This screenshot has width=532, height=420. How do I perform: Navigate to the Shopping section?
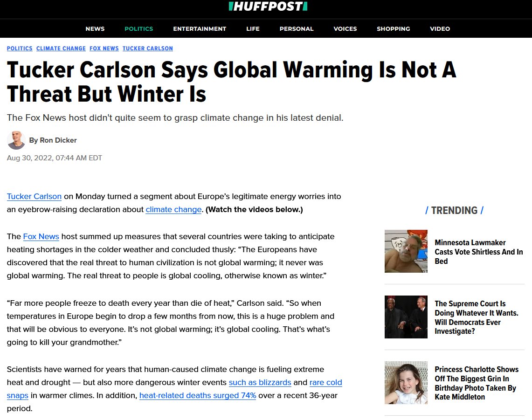(393, 29)
